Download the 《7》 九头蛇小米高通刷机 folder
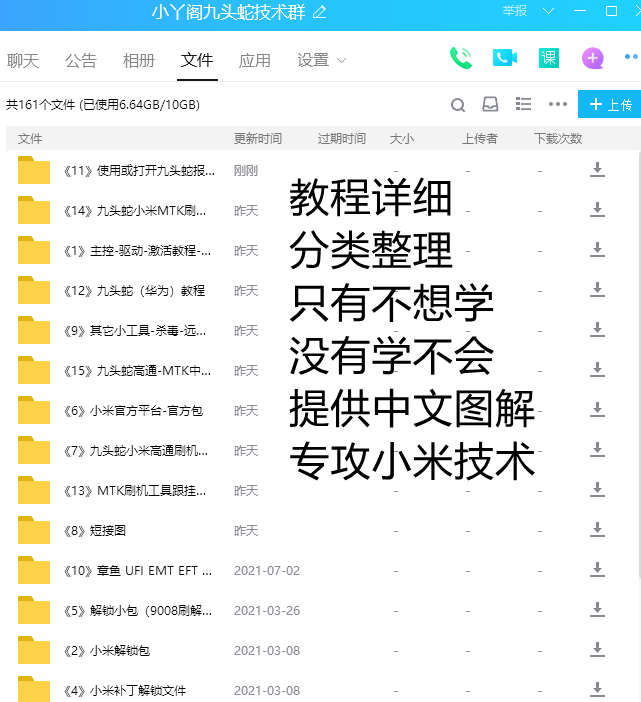This screenshot has height=702, width=641. point(597,450)
